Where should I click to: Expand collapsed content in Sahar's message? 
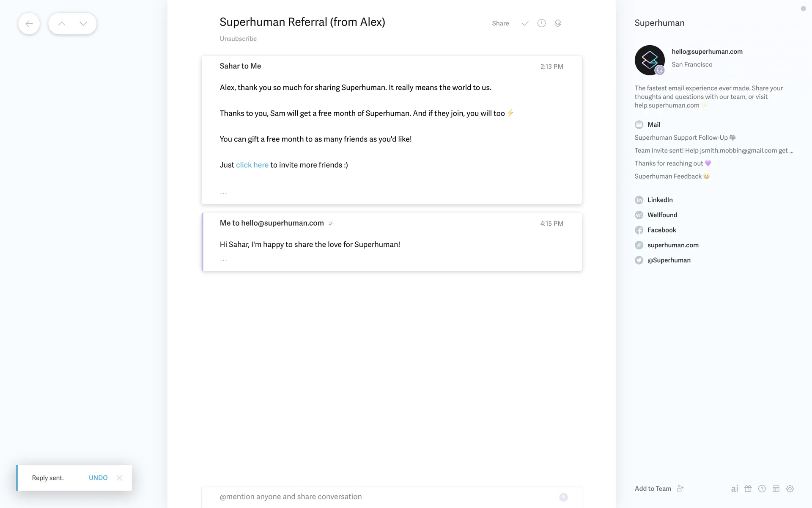pos(223,193)
